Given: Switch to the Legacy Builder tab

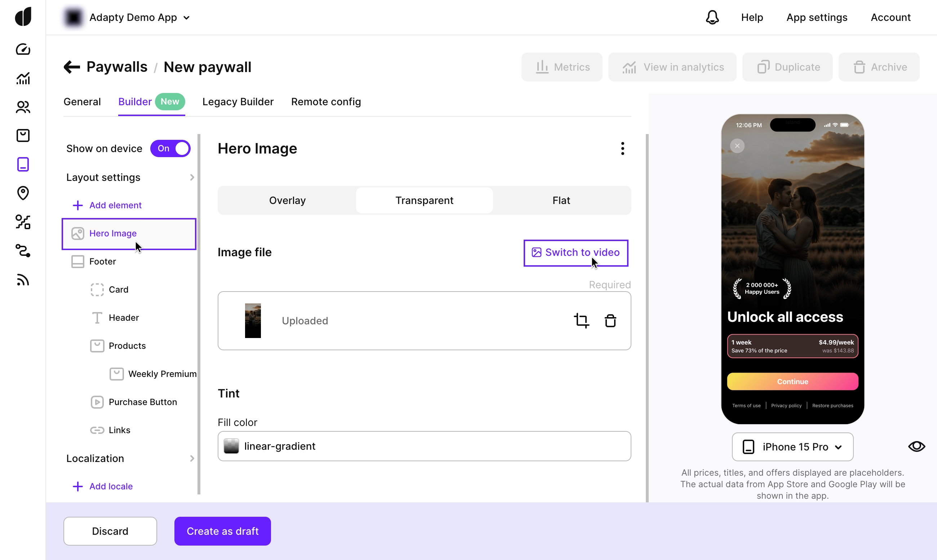Looking at the screenshot, I should click(x=237, y=102).
